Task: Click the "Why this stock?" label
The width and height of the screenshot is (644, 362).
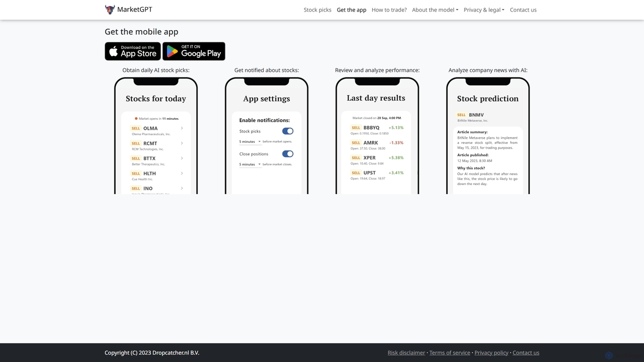Action: (471, 168)
